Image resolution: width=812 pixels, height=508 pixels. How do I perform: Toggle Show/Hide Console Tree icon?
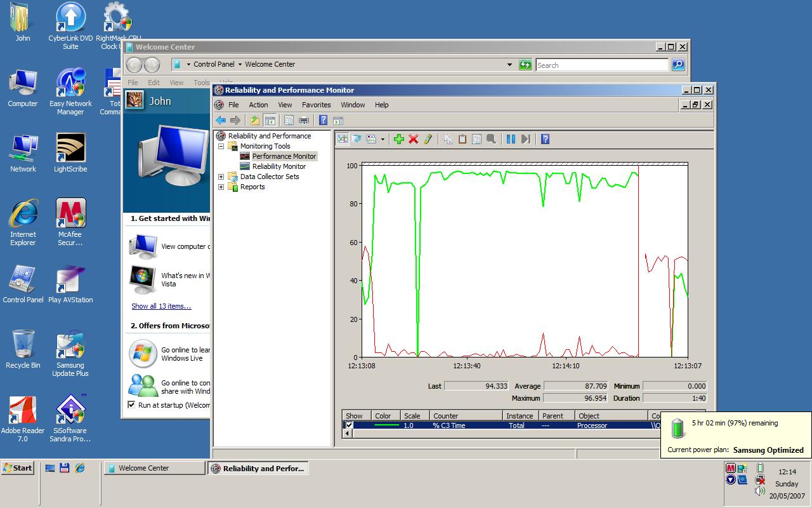tap(270, 121)
